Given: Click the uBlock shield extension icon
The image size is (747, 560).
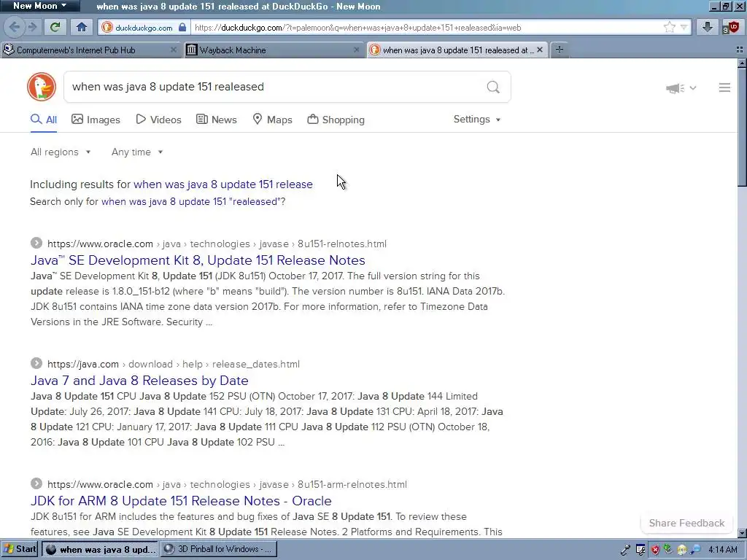Looking at the screenshot, I should 731,27.
